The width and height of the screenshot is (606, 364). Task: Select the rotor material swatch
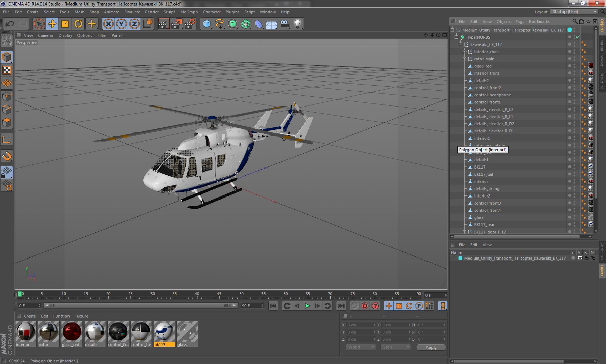click(49, 334)
